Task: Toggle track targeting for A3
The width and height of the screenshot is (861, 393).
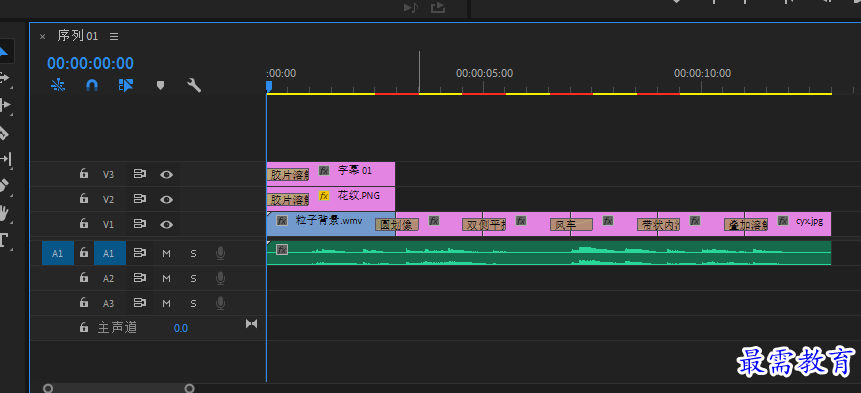Action: [109, 303]
